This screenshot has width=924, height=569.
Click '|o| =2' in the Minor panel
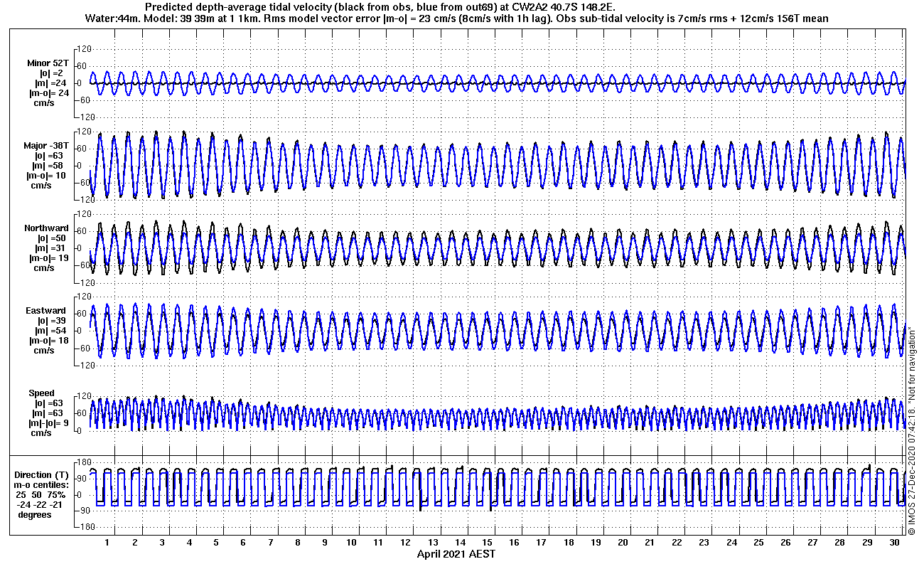pyautogui.click(x=51, y=73)
